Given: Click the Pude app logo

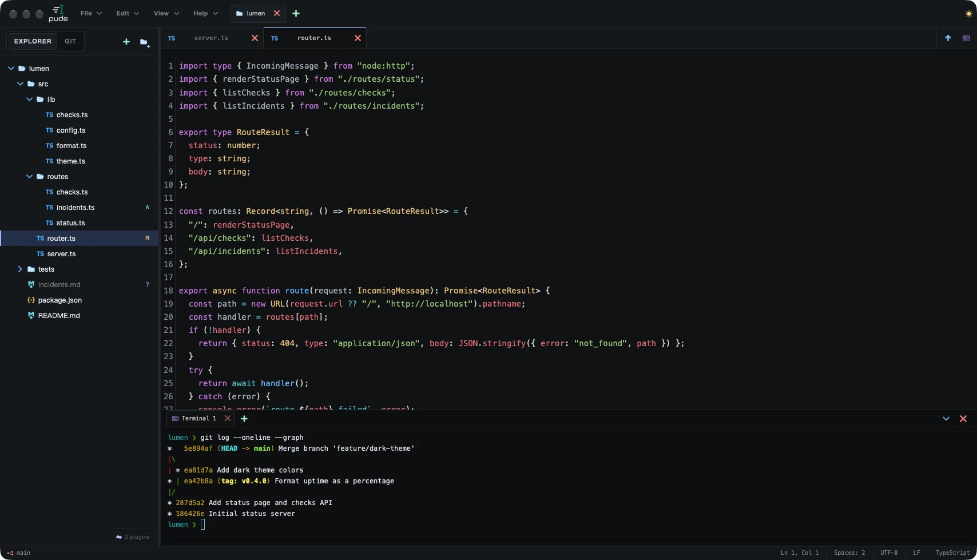Looking at the screenshot, I should pyautogui.click(x=58, y=14).
